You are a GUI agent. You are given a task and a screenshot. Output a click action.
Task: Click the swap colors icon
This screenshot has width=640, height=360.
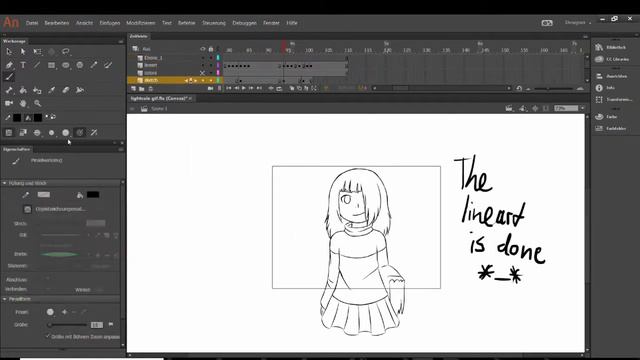point(53,117)
